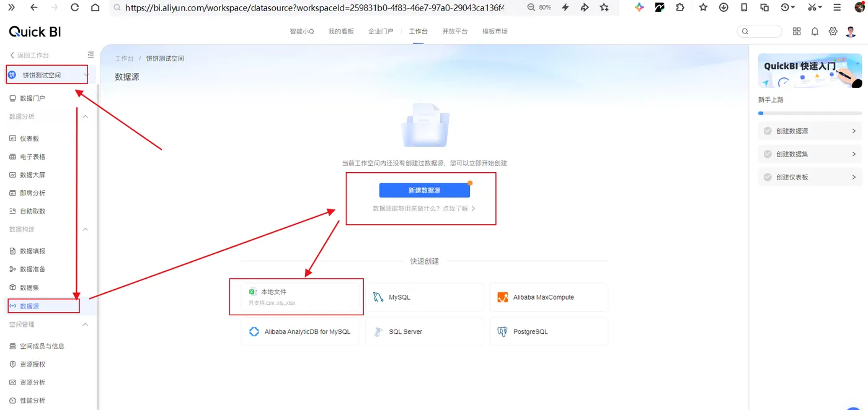Open the 饼饼测试空间 workspace dropdown
This screenshot has height=410, width=868.
tap(47, 75)
